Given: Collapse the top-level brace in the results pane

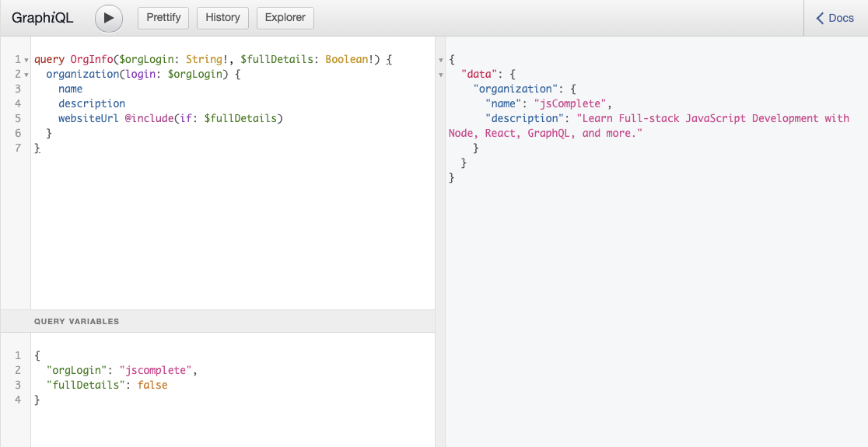Looking at the screenshot, I should click(441, 60).
